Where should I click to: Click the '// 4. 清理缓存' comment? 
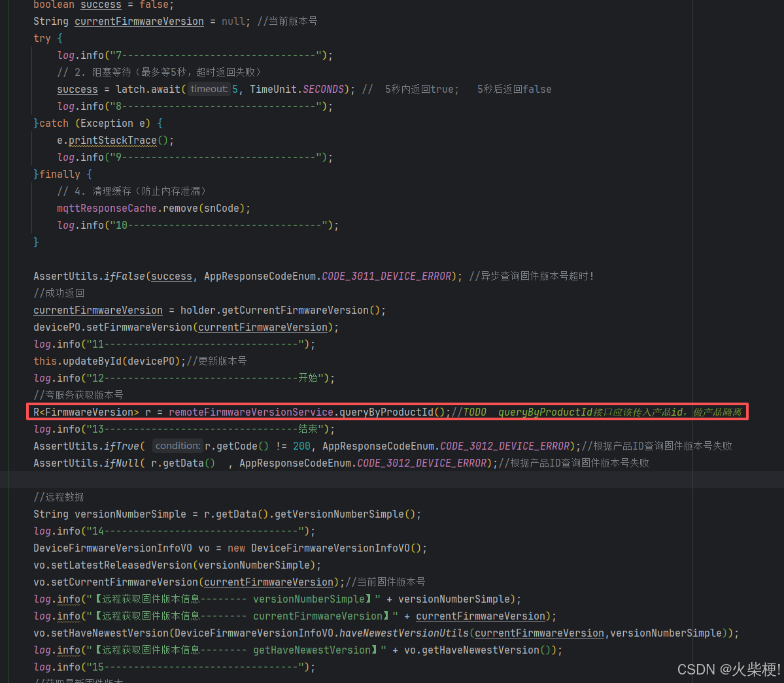point(131,192)
